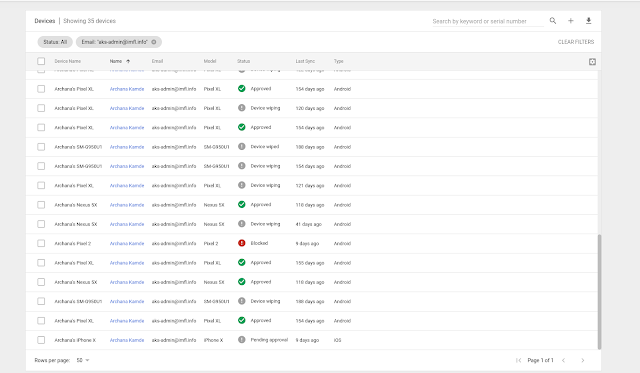Open the column settings icon
640x373 pixels.
tap(592, 62)
